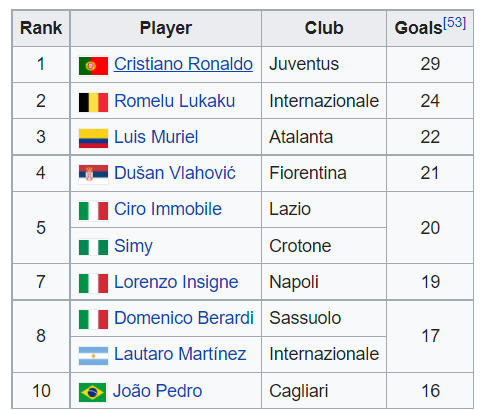Open the Romelu Lukaku player link
This screenshot has height=410, width=501.
tap(175, 101)
